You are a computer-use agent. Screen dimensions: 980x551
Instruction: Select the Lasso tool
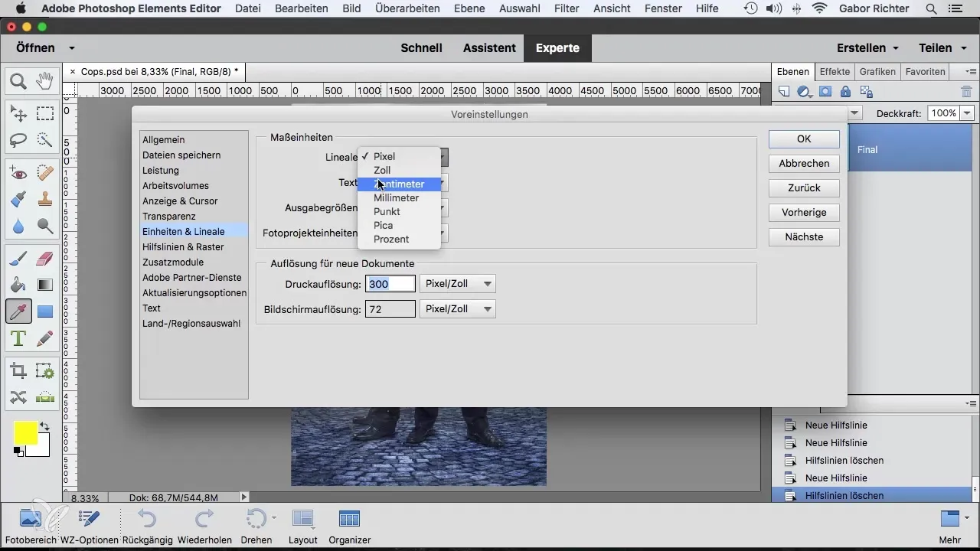18,140
